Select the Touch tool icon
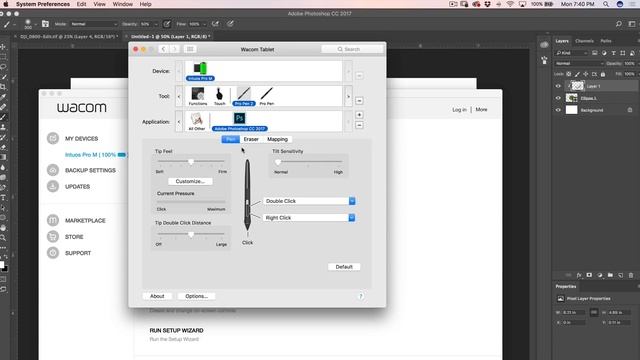 click(220, 94)
